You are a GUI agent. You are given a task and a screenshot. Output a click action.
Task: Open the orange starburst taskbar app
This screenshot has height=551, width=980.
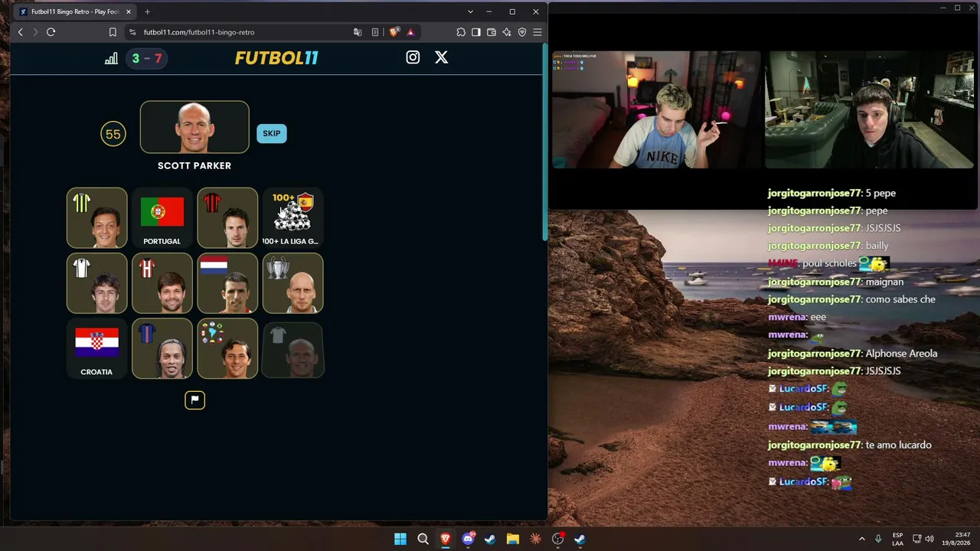(535, 539)
